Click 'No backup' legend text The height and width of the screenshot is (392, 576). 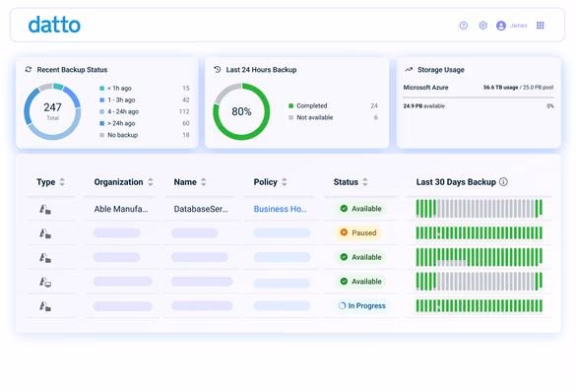coord(123,135)
